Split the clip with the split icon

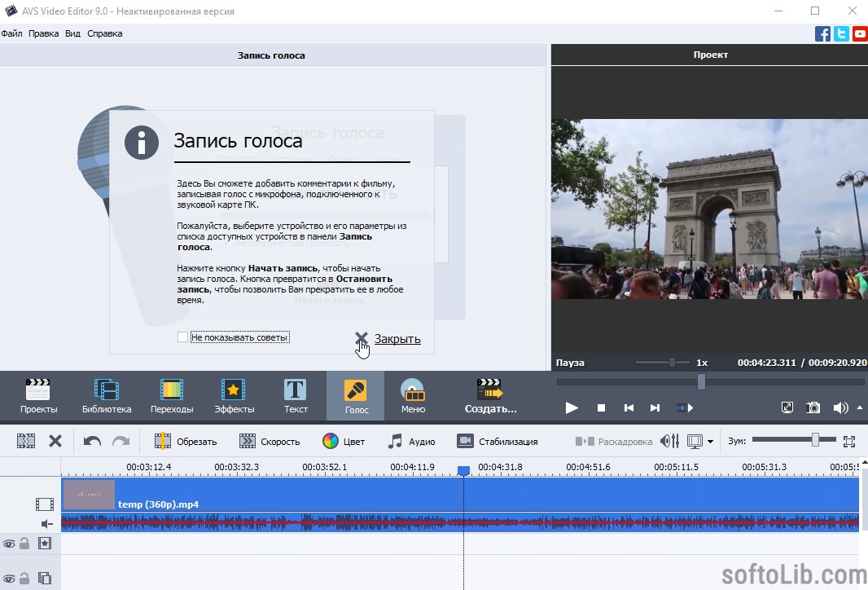tap(26, 441)
